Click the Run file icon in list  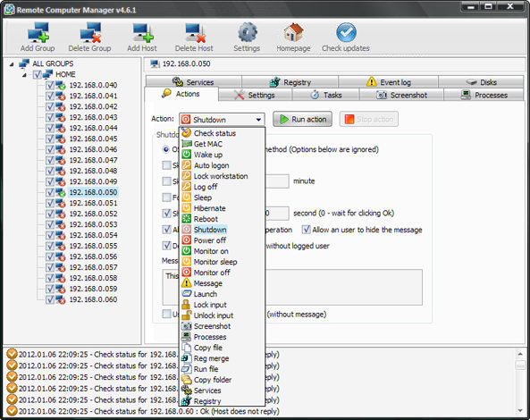[x=186, y=369]
